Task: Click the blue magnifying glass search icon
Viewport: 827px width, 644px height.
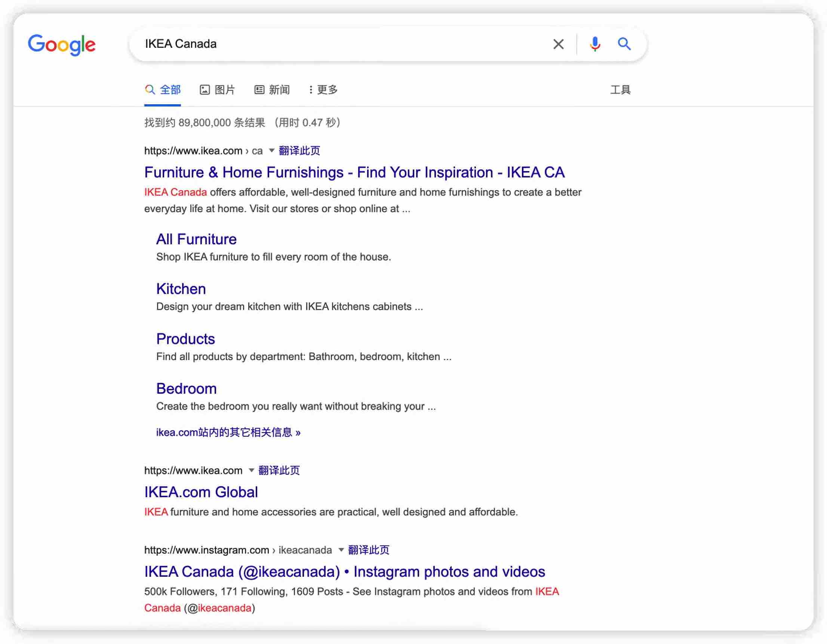Action: point(624,44)
